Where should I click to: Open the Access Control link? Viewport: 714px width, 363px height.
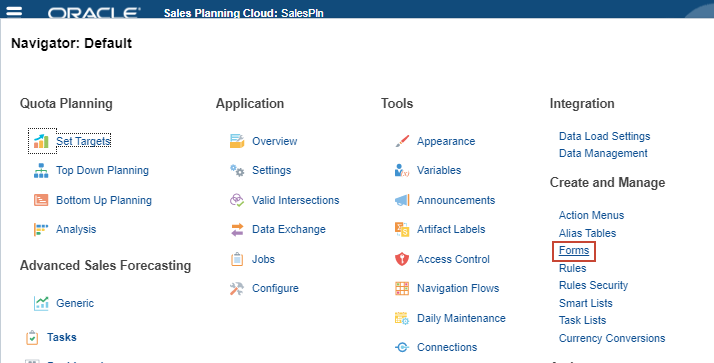tap(454, 259)
